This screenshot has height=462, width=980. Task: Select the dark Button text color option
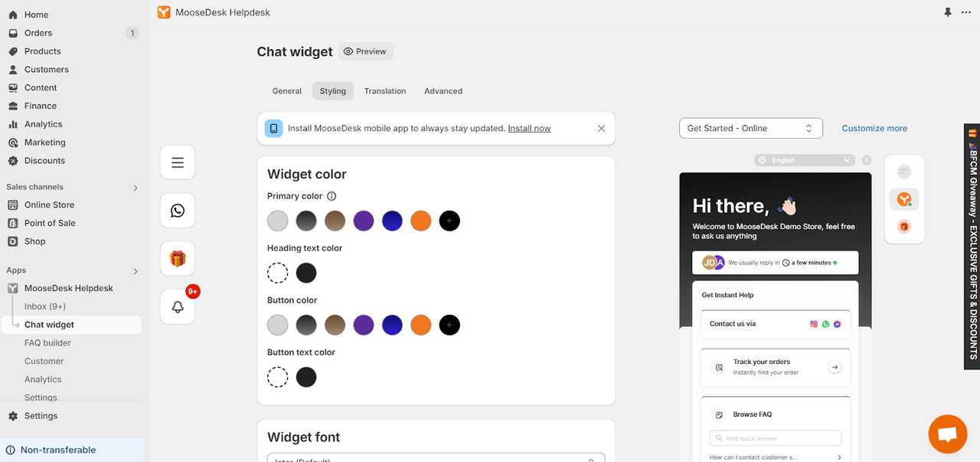pyautogui.click(x=306, y=377)
